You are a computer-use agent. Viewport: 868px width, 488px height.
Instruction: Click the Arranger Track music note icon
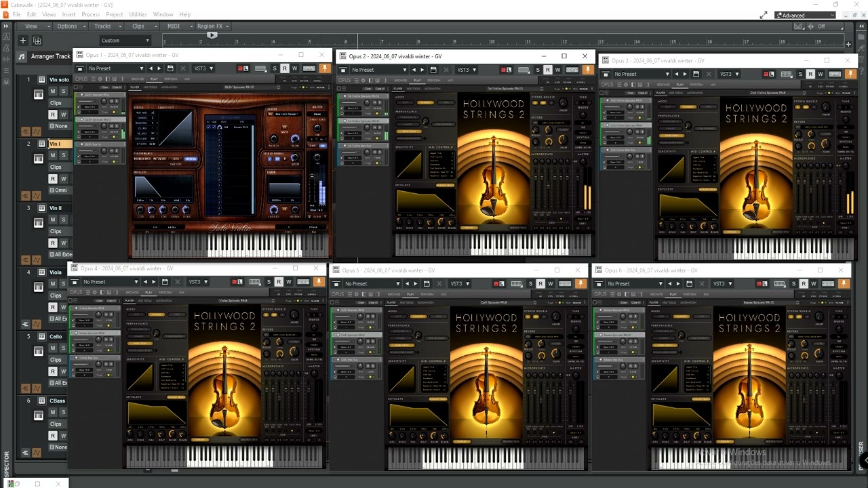tap(22, 56)
